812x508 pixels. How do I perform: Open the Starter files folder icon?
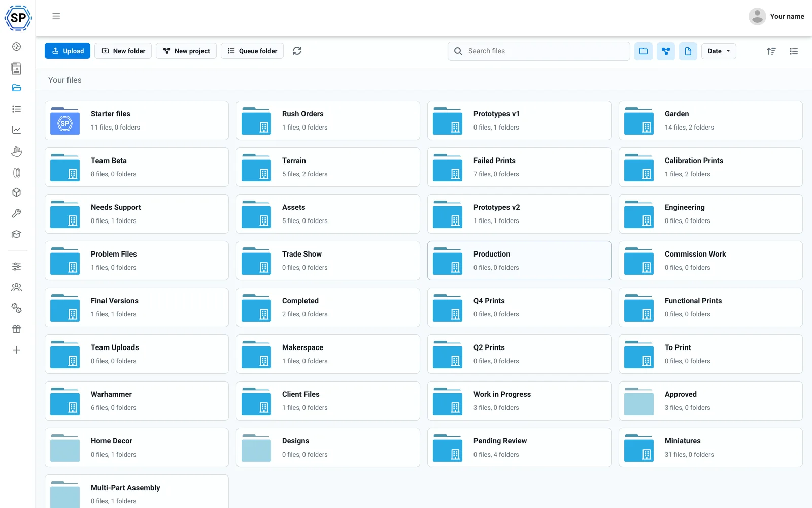pyautogui.click(x=65, y=121)
